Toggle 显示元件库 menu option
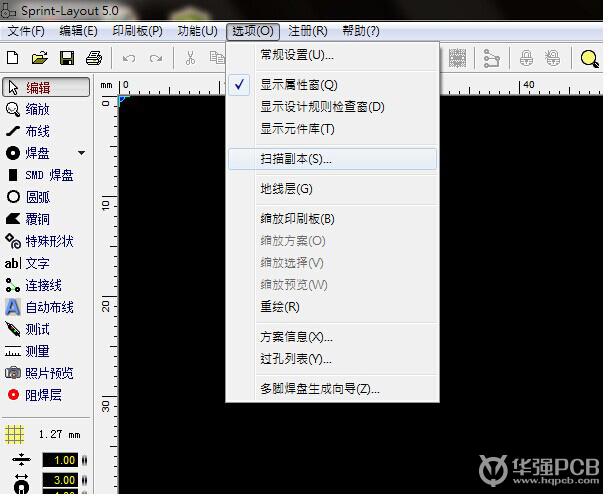Viewport: 609px width, 498px height. click(x=297, y=129)
